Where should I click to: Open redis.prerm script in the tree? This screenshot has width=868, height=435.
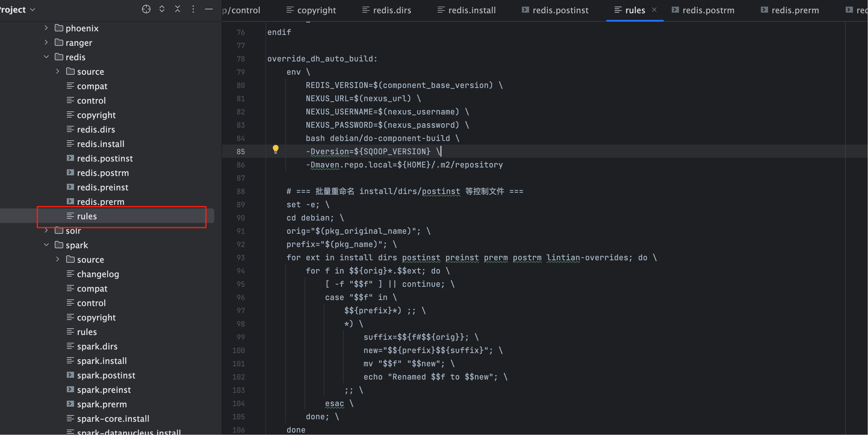[101, 202]
